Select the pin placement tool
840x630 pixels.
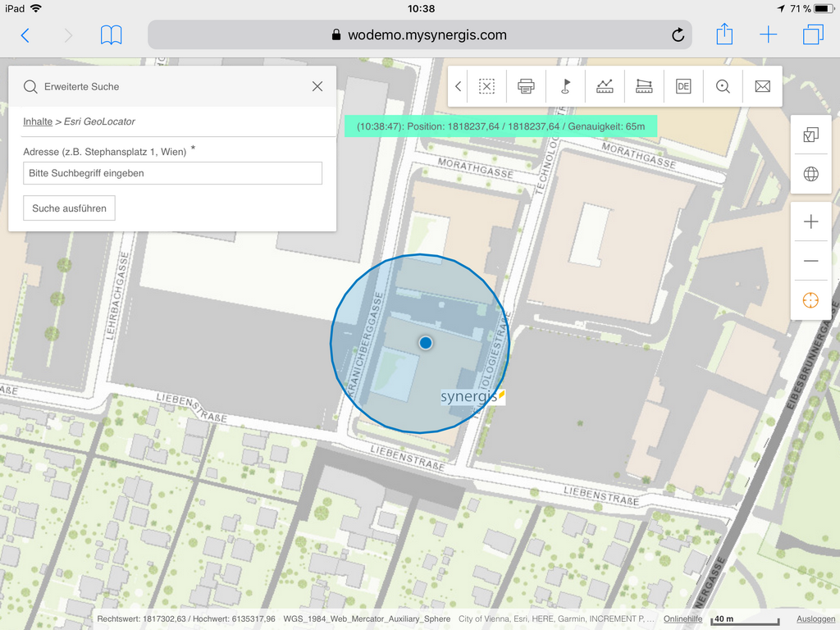click(565, 86)
